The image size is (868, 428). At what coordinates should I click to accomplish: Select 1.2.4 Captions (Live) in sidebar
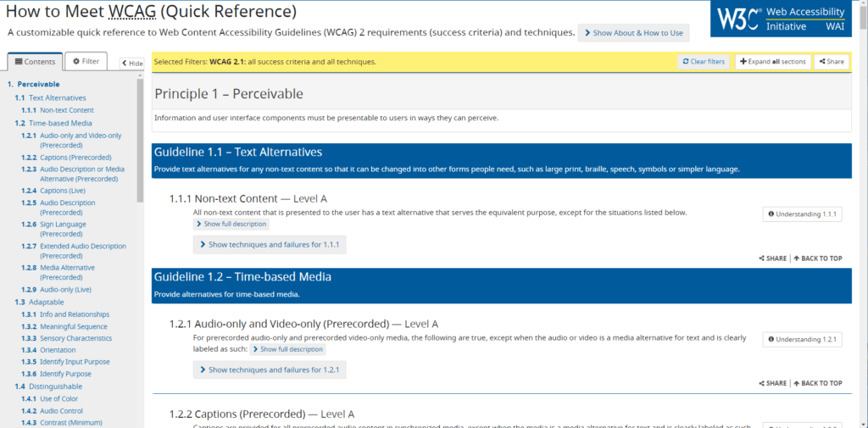click(x=53, y=191)
